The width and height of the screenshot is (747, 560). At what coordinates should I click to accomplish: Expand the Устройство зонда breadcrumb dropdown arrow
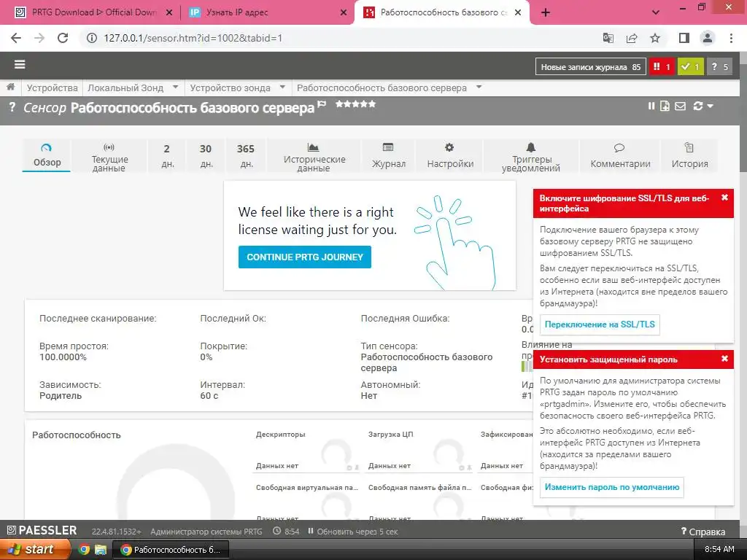tap(282, 87)
